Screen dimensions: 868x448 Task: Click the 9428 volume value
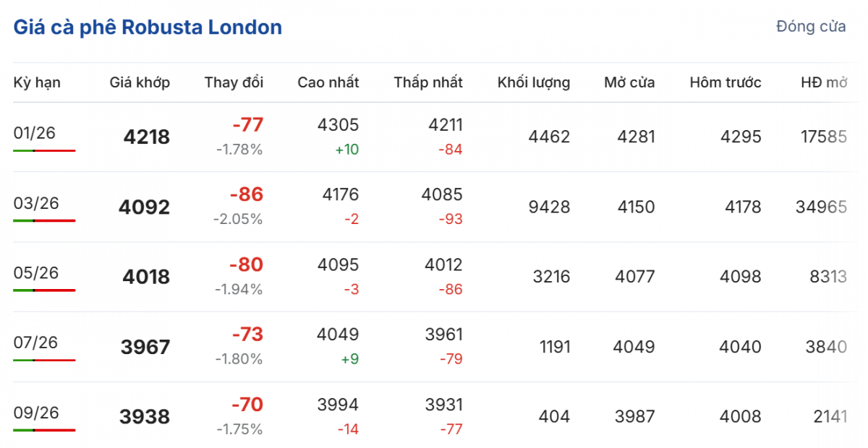[549, 207]
